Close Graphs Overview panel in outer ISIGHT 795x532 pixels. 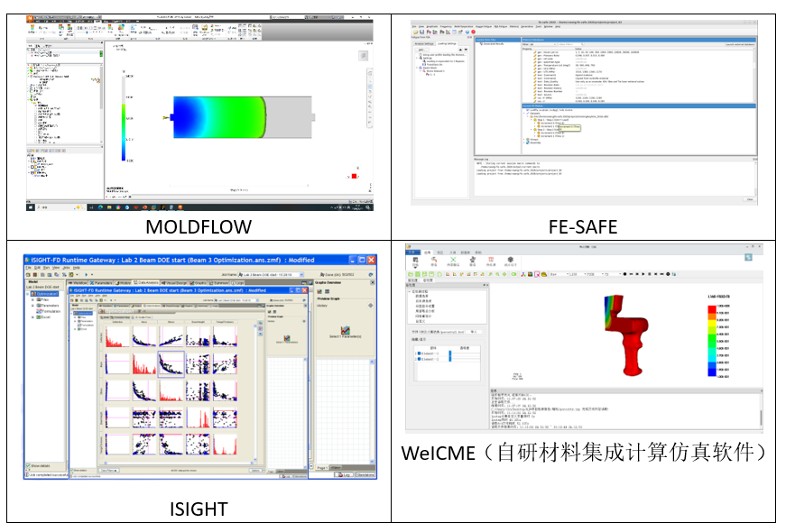(372, 282)
